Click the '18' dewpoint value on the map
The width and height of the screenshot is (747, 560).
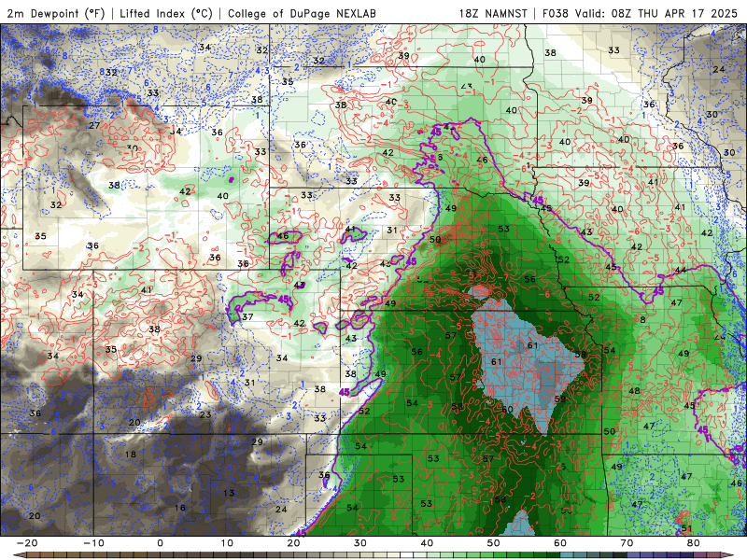131,455
